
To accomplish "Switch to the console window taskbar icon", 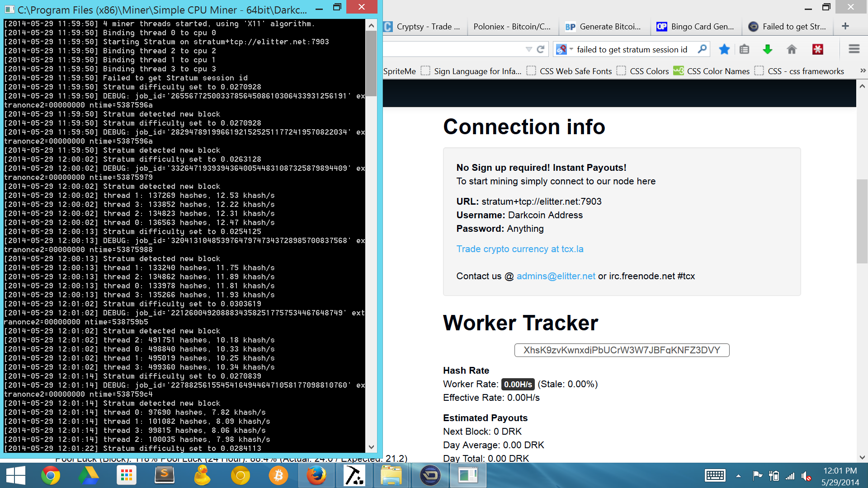I will click(468, 476).
